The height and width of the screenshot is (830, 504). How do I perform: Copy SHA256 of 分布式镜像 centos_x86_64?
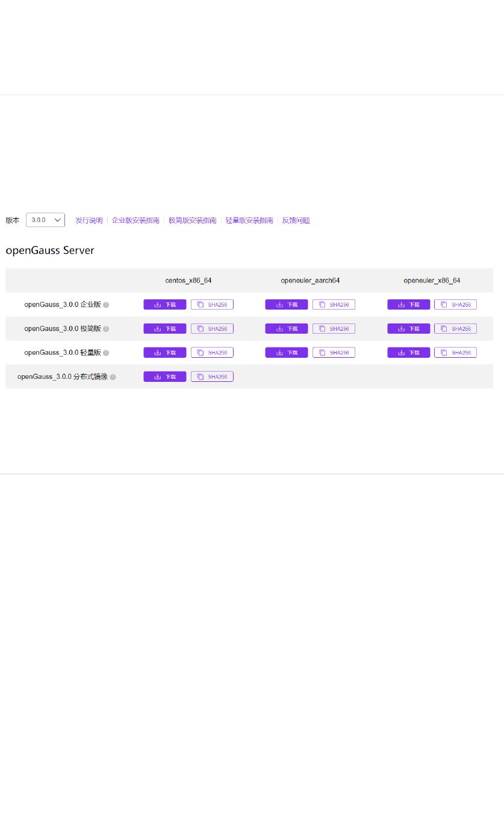pos(212,376)
